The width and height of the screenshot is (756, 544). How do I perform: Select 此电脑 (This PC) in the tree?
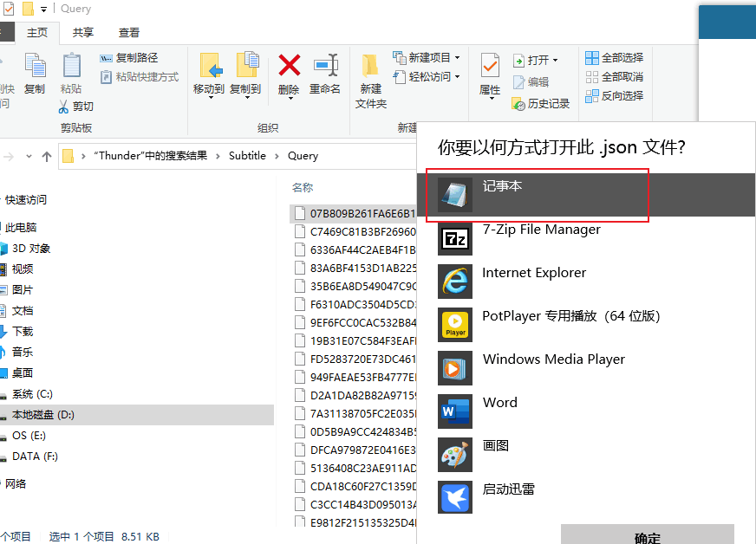point(21,228)
